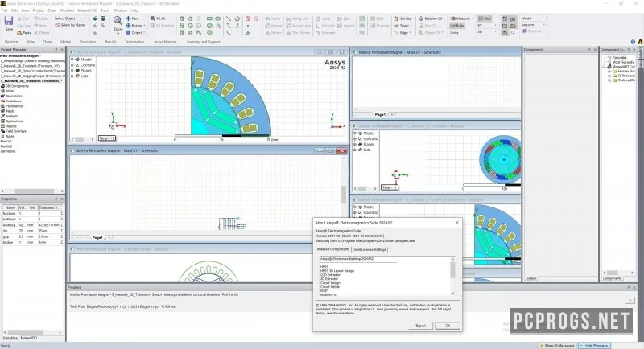644x349 pixels.
Task: Close the About Ansys dialog
Action: [456, 222]
